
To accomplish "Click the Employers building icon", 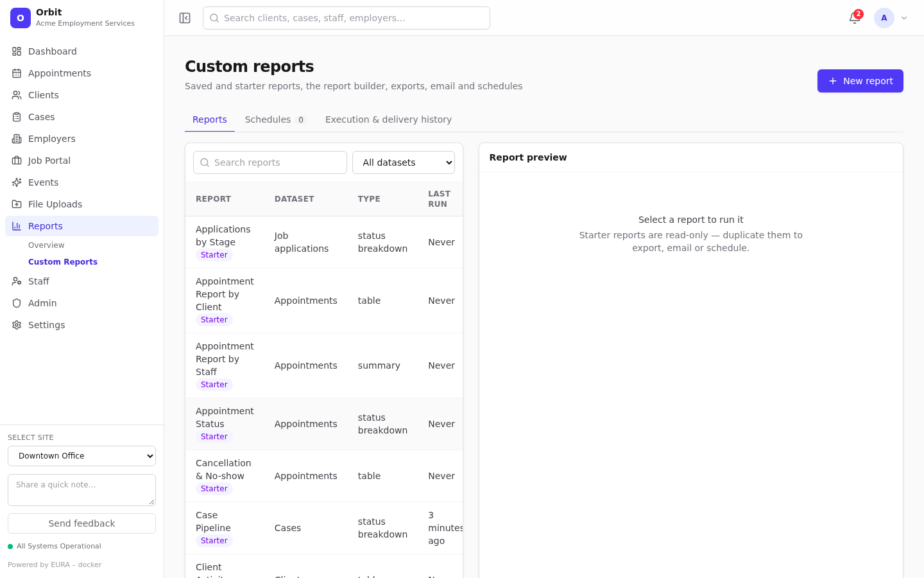I will click(17, 139).
